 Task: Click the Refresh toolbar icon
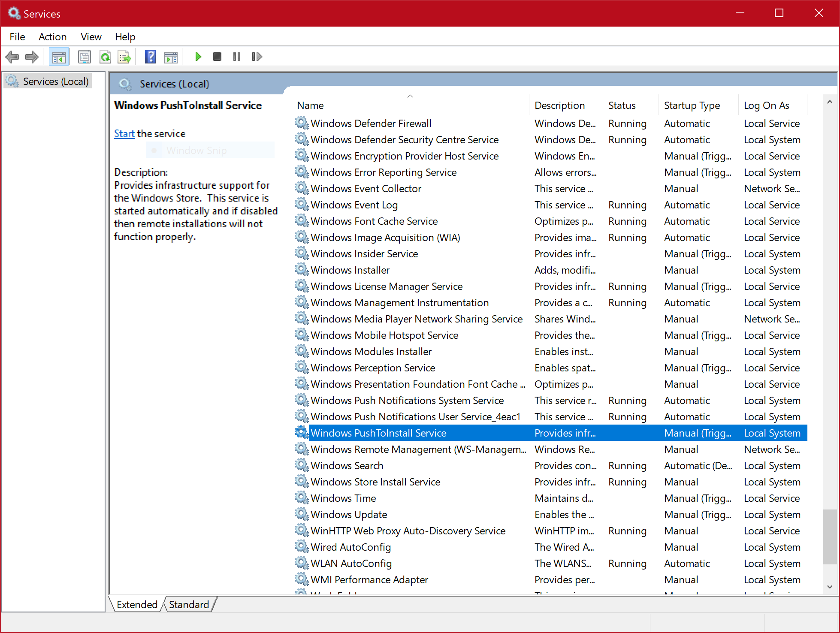pyautogui.click(x=105, y=57)
